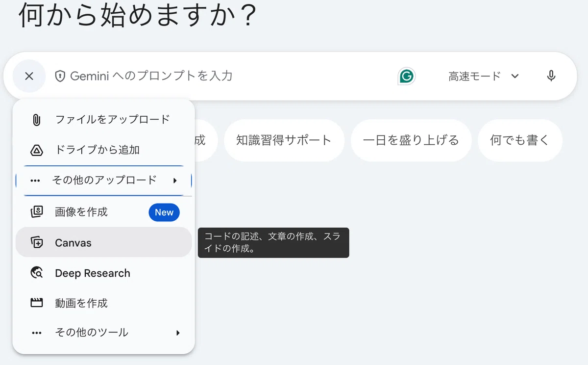Click the Canvas icon in the menu

(36, 242)
